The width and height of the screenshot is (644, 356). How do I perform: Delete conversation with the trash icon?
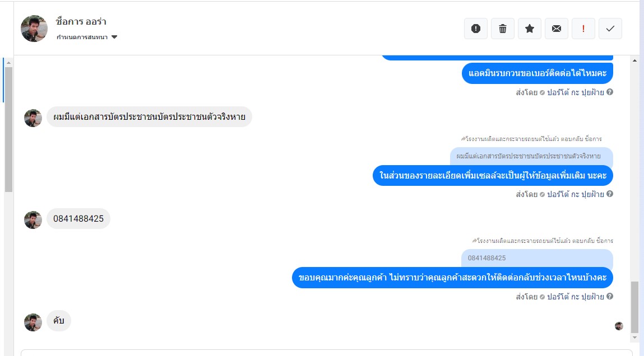[503, 29]
